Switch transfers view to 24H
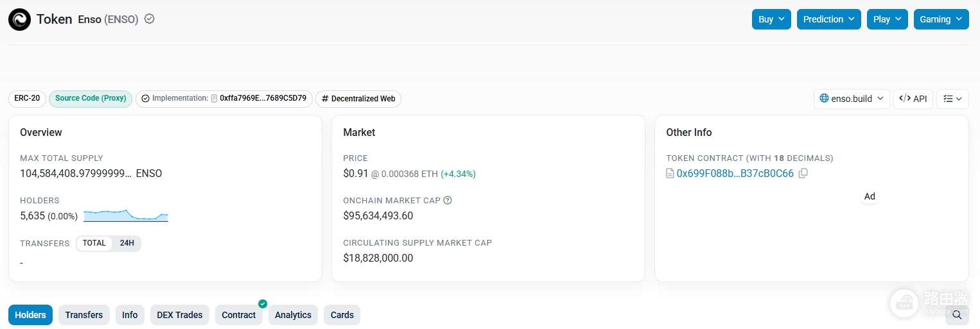Viewport: 980px width, 329px height. pyautogui.click(x=127, y=243)
